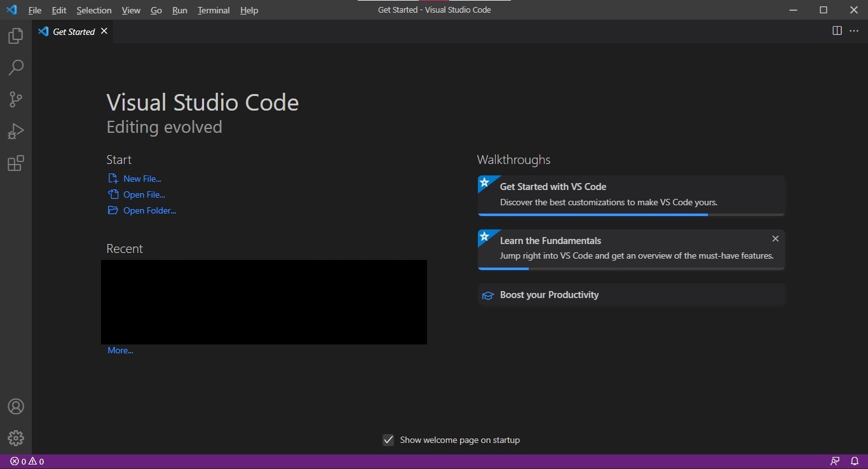The height and width of the screenshot is (469, 868).
Task: Toggle Show welcome page on startup checkbox
Action: click(x=388, y=440)
